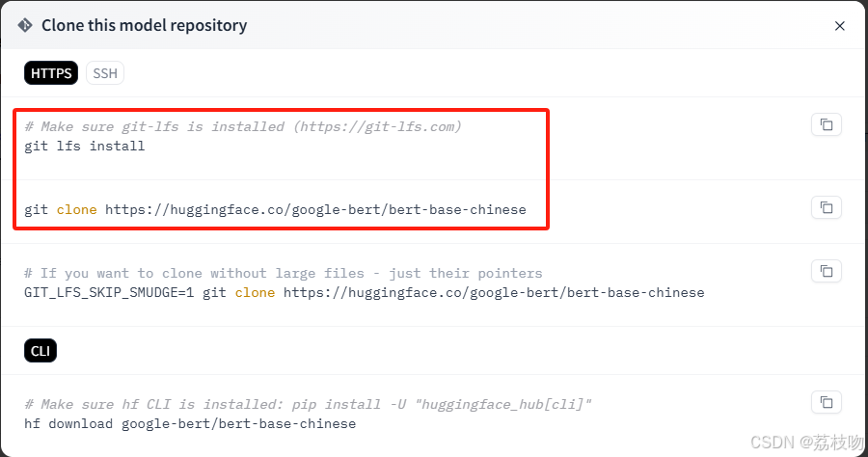
Task: Close the clone repository dialog
Action: 839,26
